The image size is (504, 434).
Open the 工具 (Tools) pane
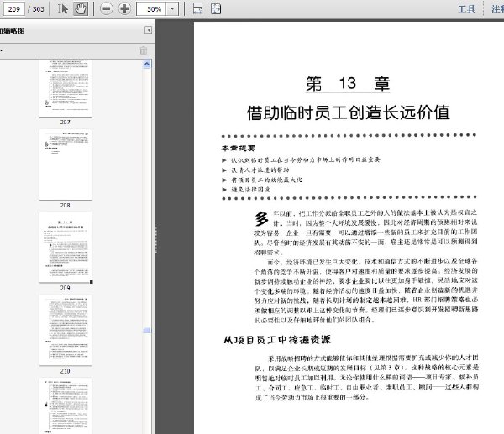466,8
